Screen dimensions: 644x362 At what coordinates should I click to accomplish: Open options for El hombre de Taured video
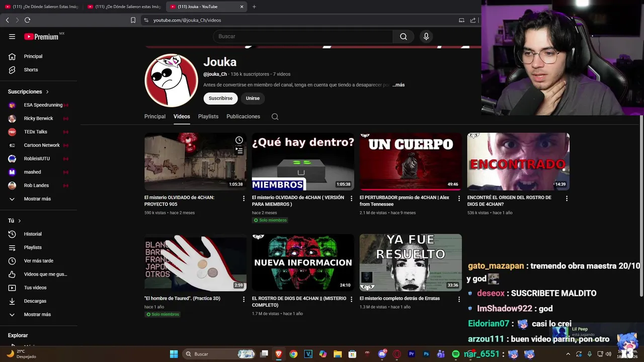click(x=244, y=299)
